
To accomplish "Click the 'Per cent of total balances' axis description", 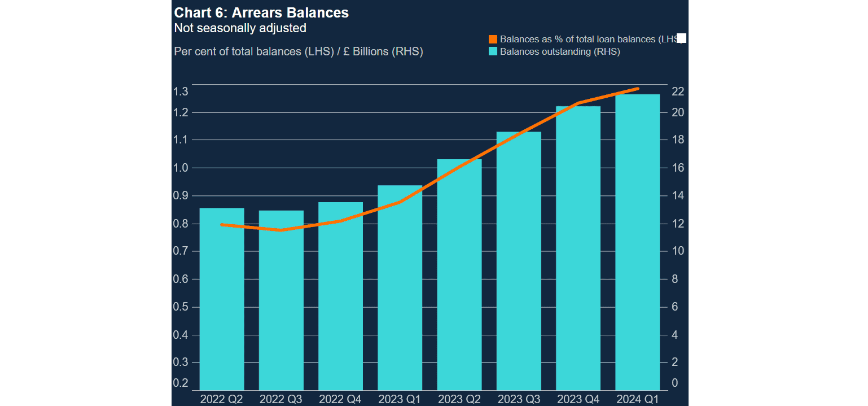I will 299,51.
